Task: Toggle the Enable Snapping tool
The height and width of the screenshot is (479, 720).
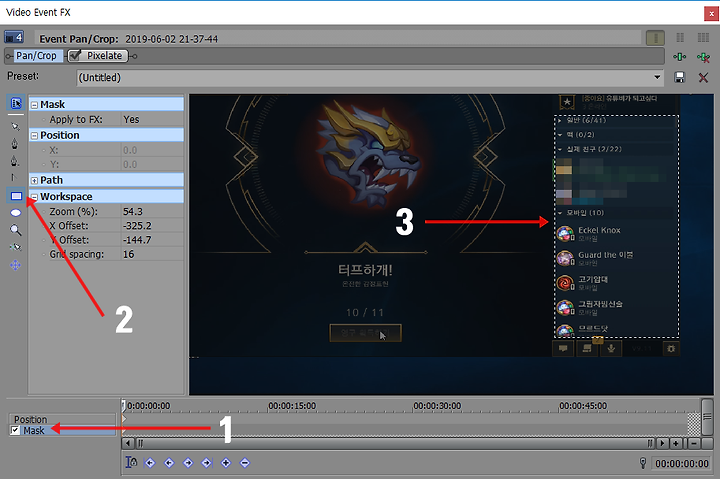Action: pyautogui.click(x=16, y=247)
